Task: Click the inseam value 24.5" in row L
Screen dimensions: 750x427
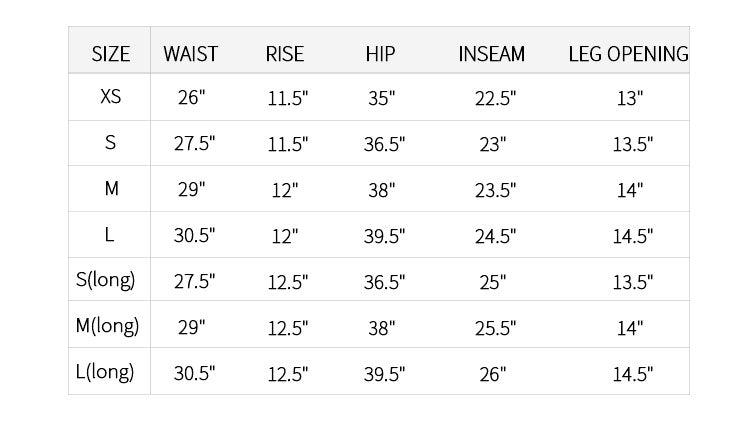Action: coord(495,236)
